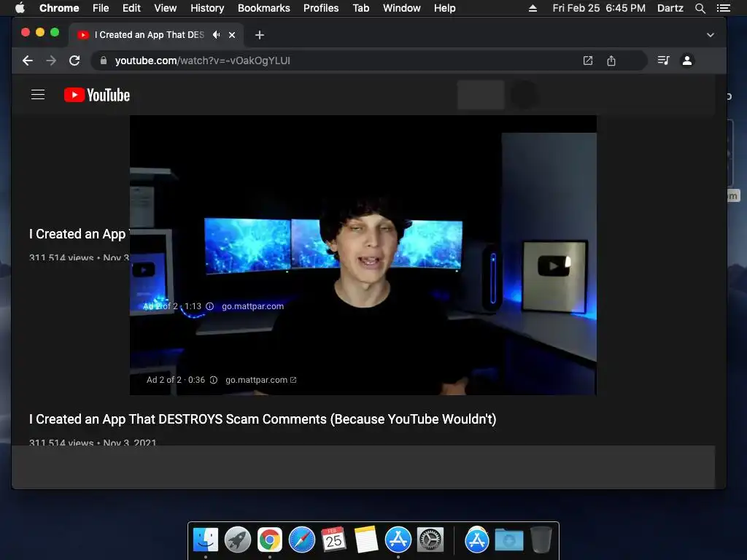The height and width of the screenshot is (560, 747).
Task: Open App Store from the Dock
Action: [x=398, y=540]
